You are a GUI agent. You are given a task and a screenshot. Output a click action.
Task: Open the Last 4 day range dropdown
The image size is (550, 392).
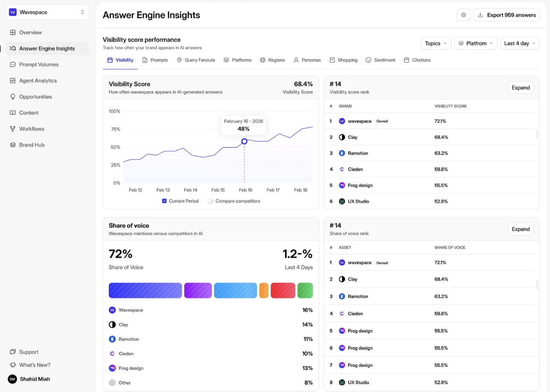[x=520, y=43]
